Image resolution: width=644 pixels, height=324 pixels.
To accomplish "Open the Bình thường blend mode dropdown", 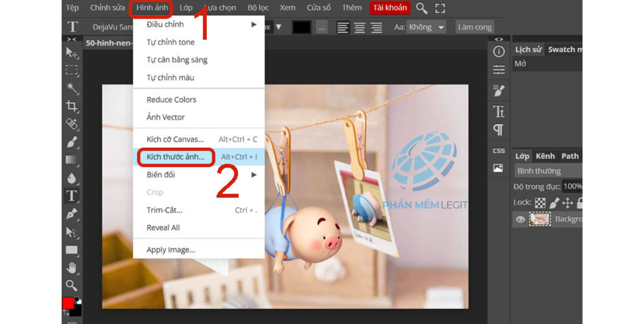I will pyautogui.click(x=548, y=171).
